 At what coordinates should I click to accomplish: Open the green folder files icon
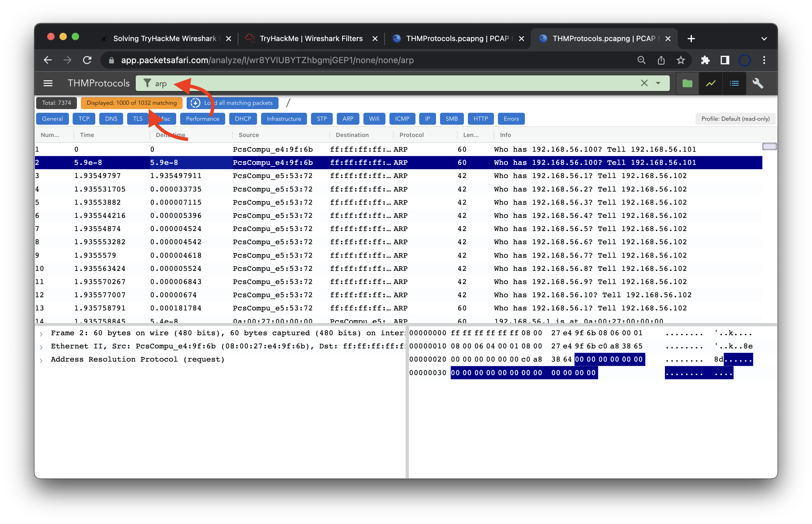tap(687, 83)
